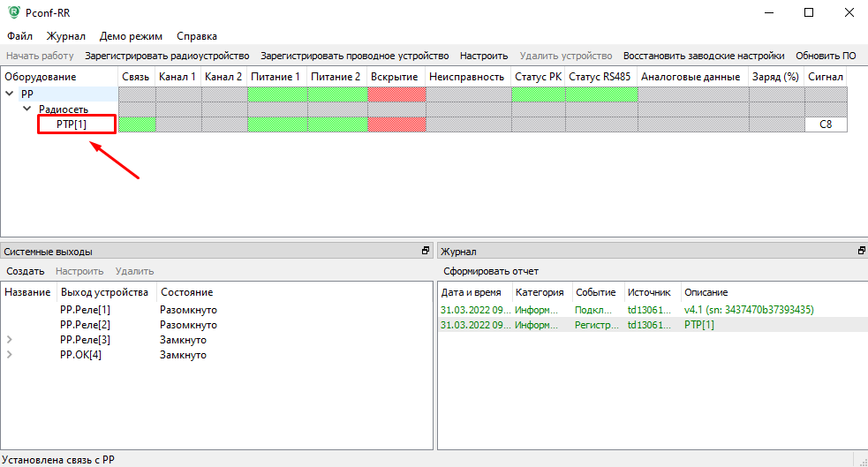This screenshot has height=467, width=868.
Task: Undock the Системные выходы panel via float icon
Action: point(426,251)
